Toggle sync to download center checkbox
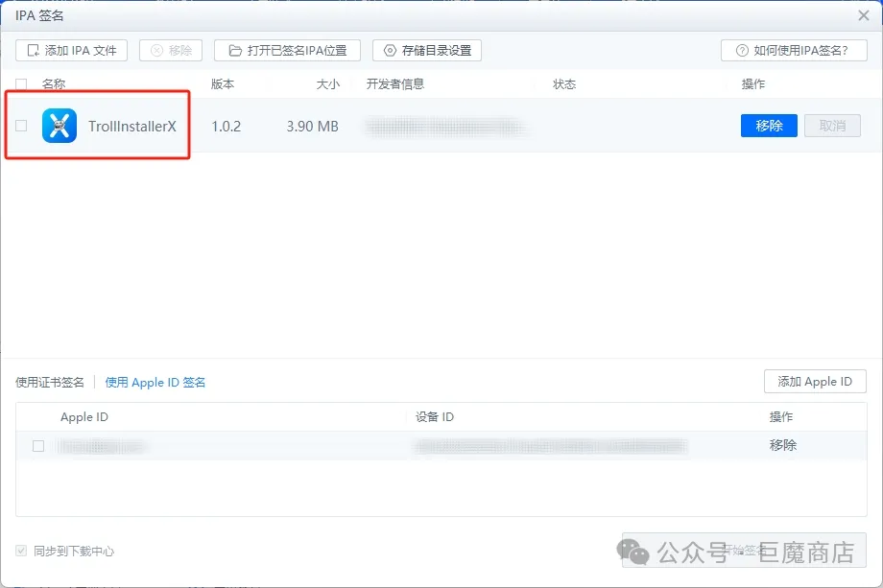 [x=21, y=551]
